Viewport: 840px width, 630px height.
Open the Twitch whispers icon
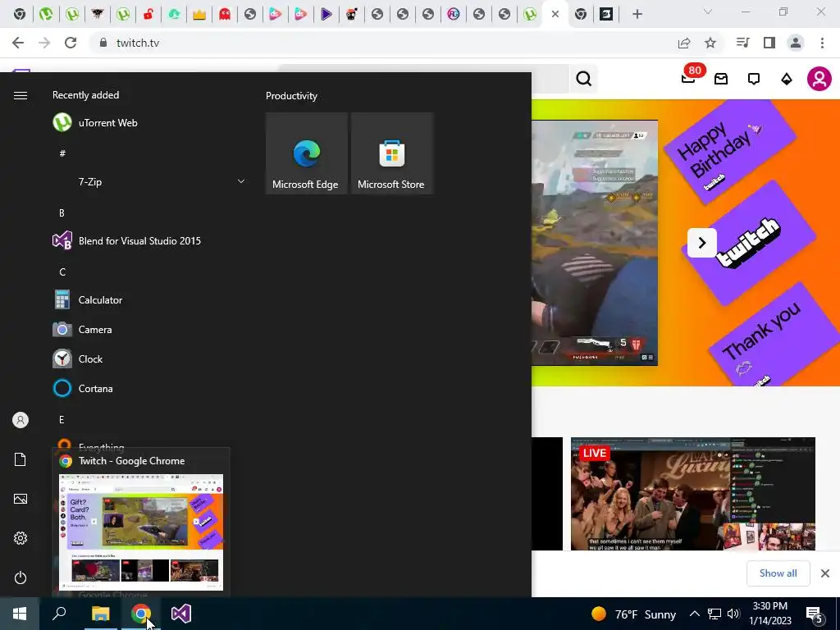[754, 80]
